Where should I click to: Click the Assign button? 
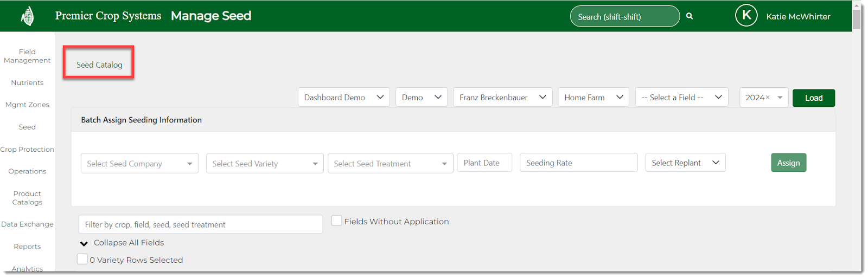[789, 163]
